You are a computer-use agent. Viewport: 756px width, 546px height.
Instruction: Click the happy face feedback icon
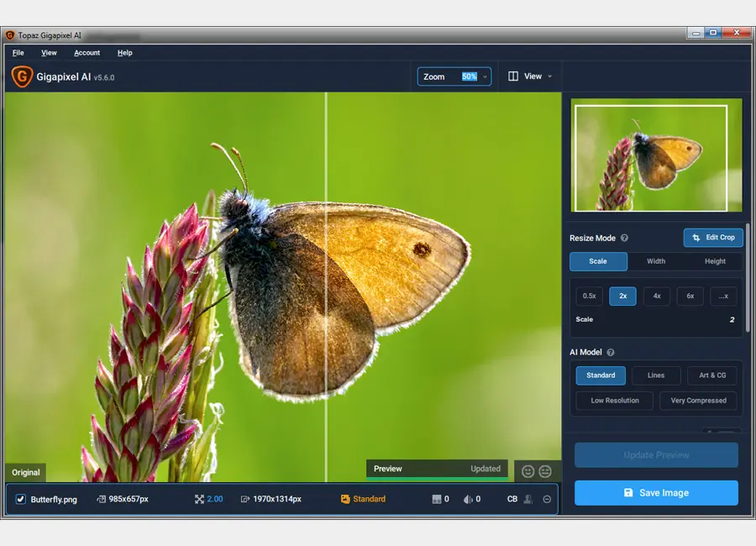(528, 470)
